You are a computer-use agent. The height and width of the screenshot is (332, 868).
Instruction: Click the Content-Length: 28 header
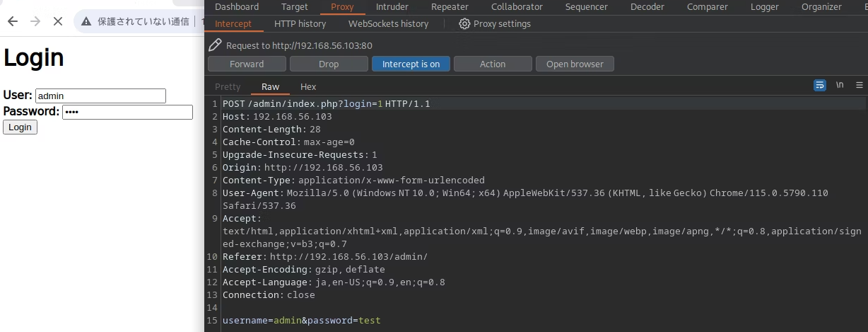tap(271, 130)
